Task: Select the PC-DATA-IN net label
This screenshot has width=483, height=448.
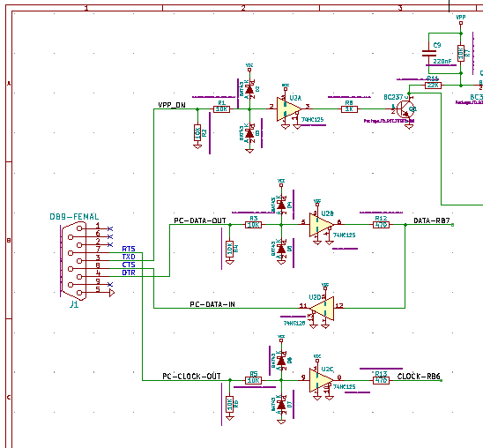Action: point(212,304)
